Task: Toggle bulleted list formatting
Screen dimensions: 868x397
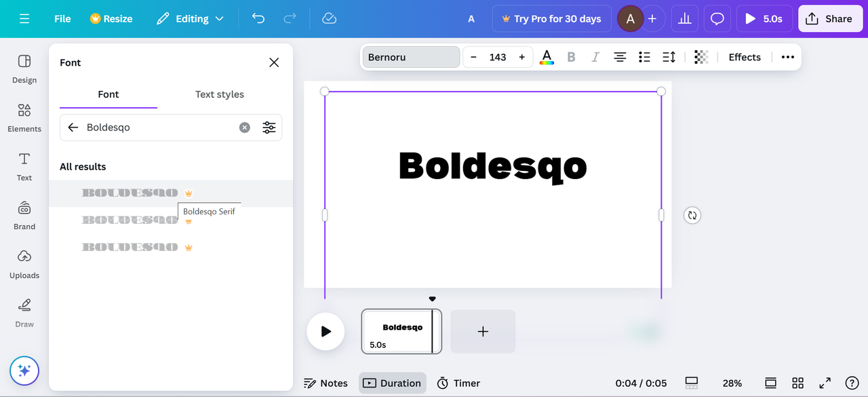Action: click(x=644, y=57)
